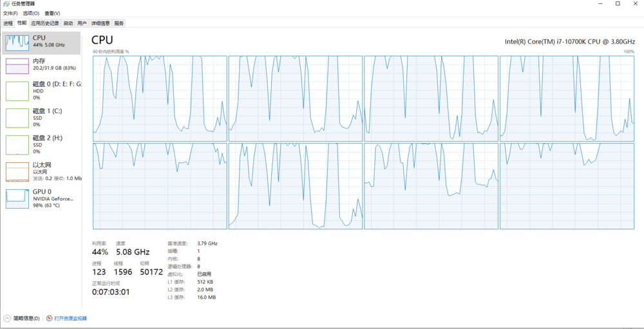Click the 5.08 GHz speed value
This screenshot has height=329, width=644.
pos(133,252)
